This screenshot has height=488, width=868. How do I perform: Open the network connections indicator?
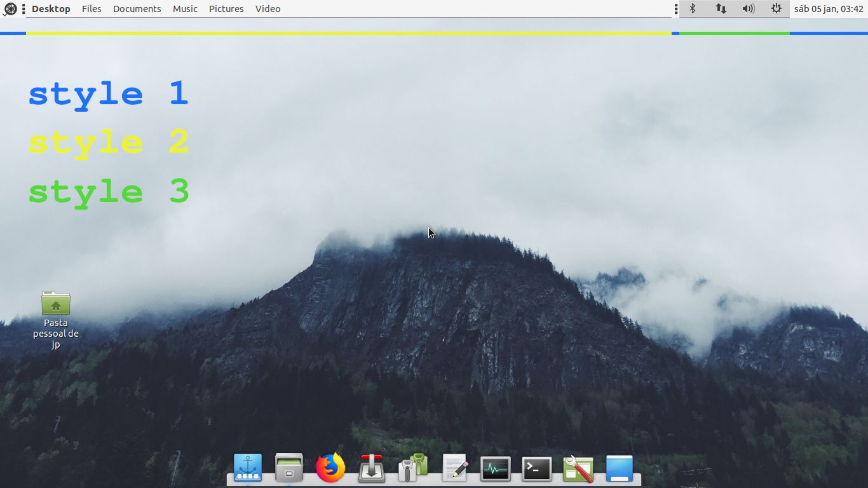[x=721, y=9]
